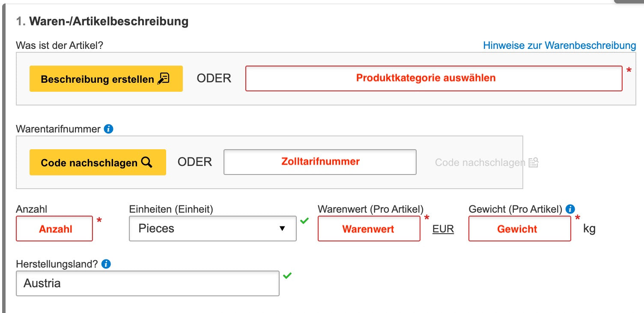Click into the Anzahl quantity field
Viewport: 644px width, 313px height.
[x=54, y=229]
